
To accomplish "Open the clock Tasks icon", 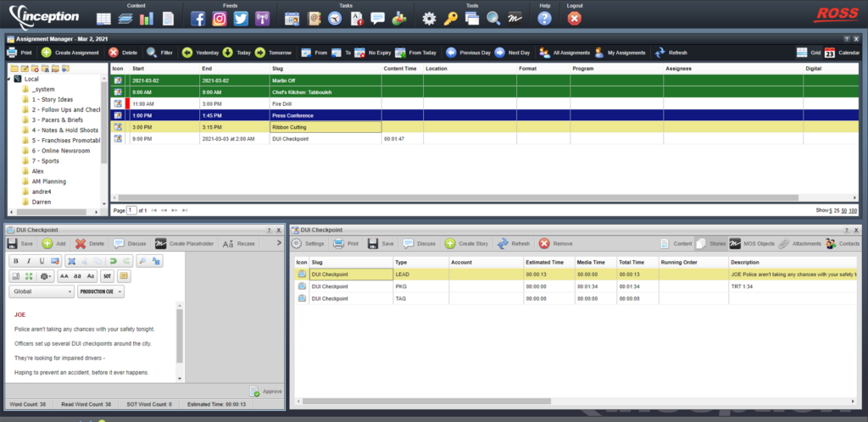I will (335, 19).
